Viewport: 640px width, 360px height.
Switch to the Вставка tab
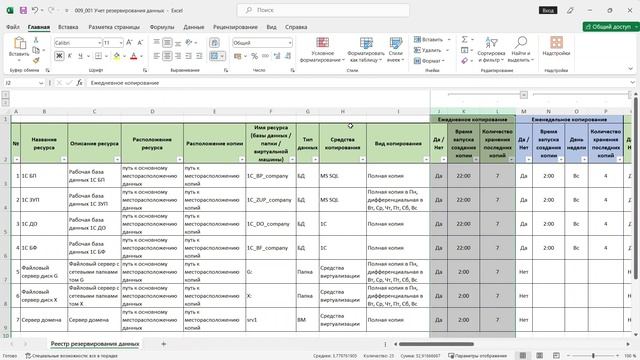coord(68,27)
